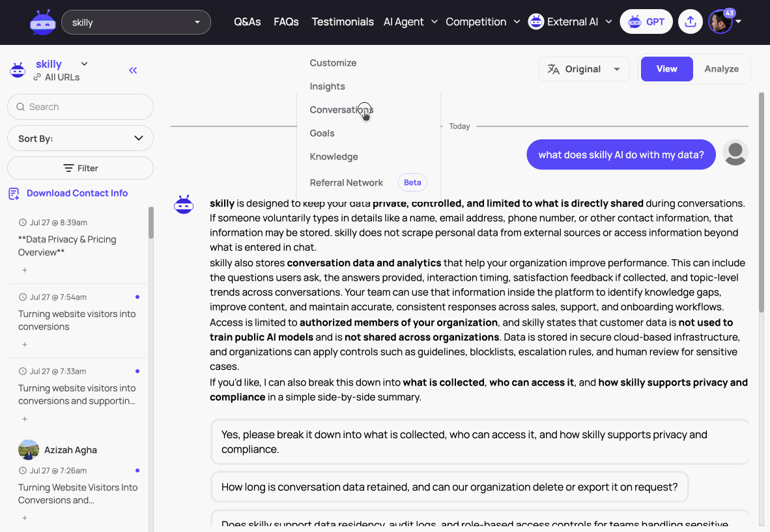The width and height of the screenshot is (770, 532).
Task: Switch to the Analyze tab
Action: tap(721, 69)
